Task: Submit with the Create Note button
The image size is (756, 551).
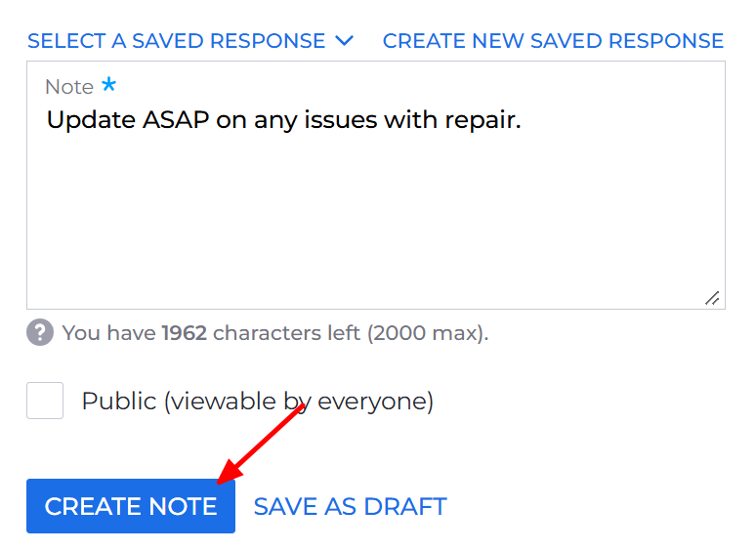Action: (x=131, y=506)
